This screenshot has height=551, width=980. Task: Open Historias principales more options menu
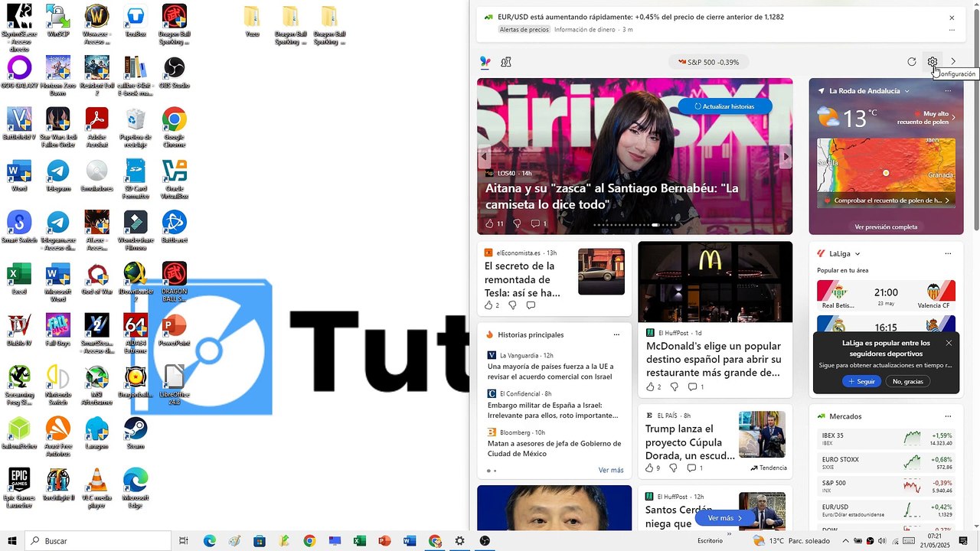pos(616,334)
